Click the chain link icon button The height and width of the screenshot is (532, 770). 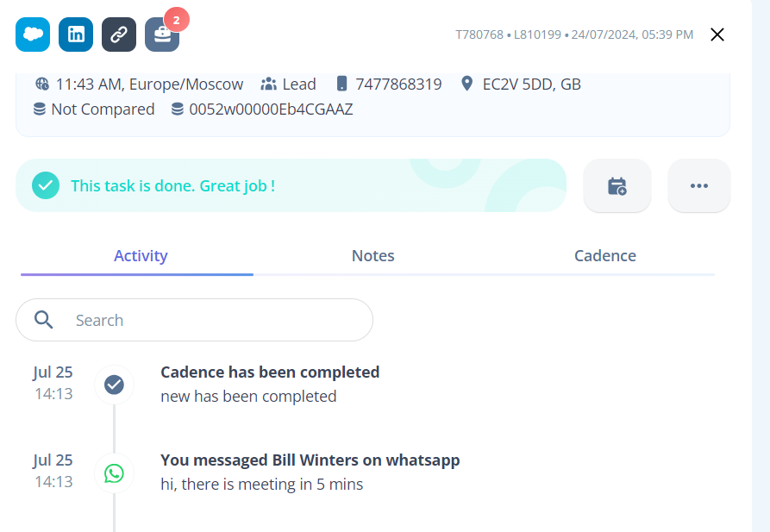tap(119, 34)
